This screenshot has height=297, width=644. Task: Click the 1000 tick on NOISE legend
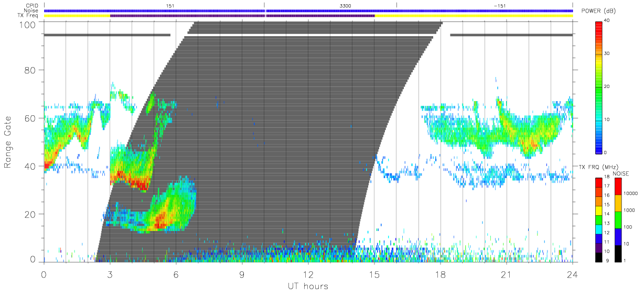click(628, 210)
